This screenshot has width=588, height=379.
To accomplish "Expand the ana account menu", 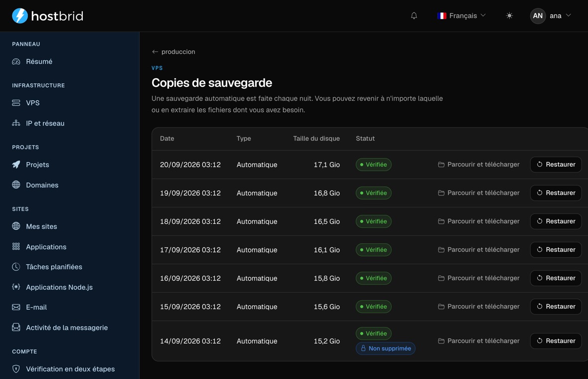I will [551, 16].
